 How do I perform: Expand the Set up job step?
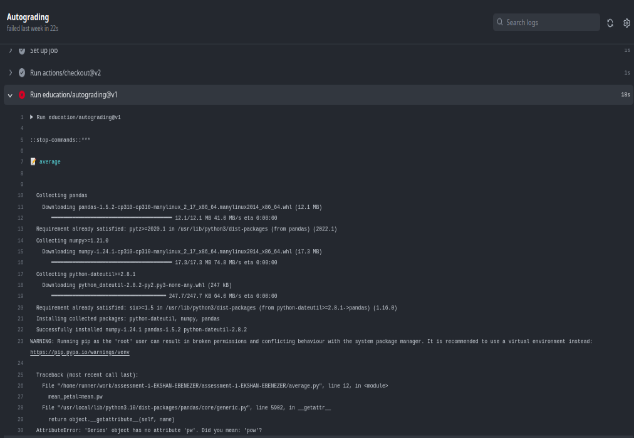pyautogui.click(x=10, y=50)
